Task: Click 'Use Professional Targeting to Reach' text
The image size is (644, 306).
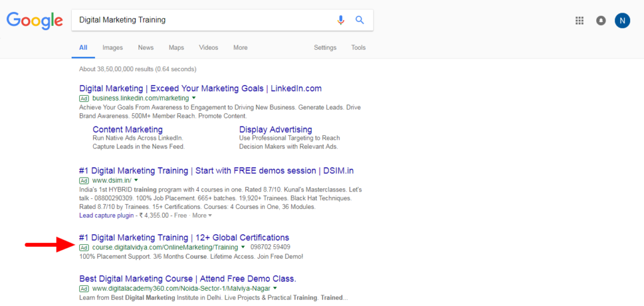Action: click(x=289, y=138)
